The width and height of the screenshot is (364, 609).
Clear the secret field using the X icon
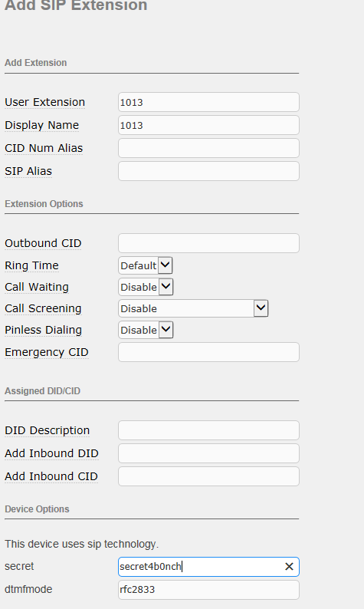tap(289, 567)
